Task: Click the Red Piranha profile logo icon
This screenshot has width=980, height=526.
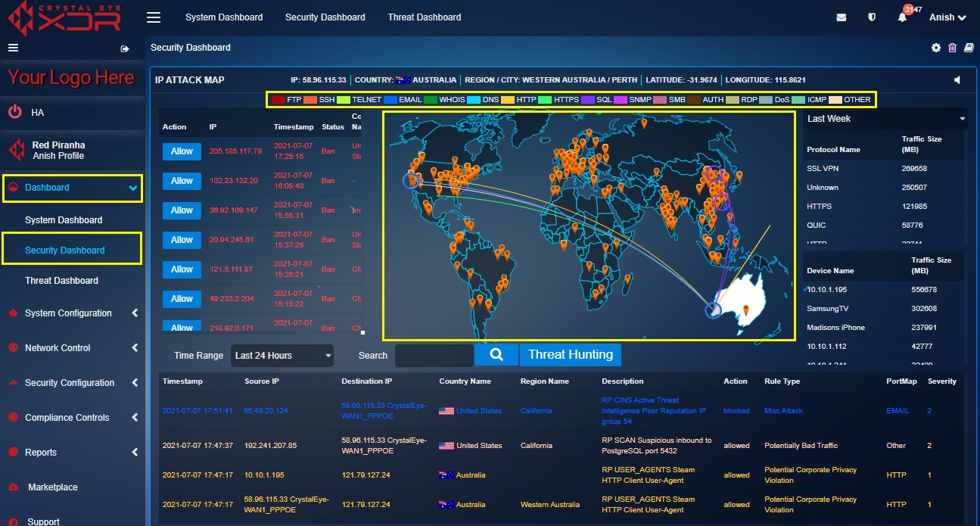Action: point(16,150)
